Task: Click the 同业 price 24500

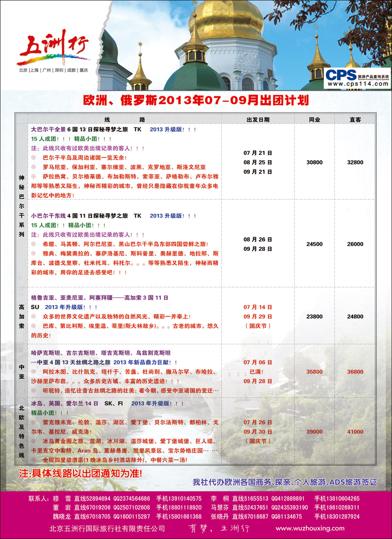Action: (x=314, y=244)
